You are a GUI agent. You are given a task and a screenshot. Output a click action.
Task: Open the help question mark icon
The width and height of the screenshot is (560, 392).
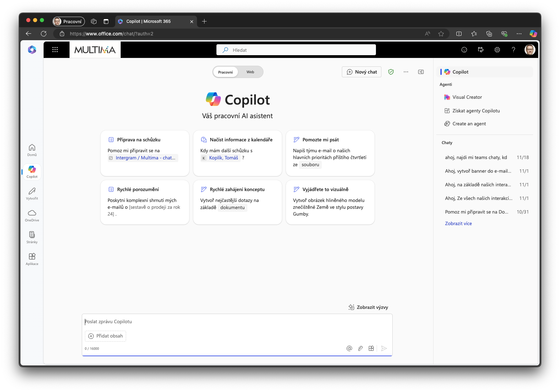click(514, 50)
